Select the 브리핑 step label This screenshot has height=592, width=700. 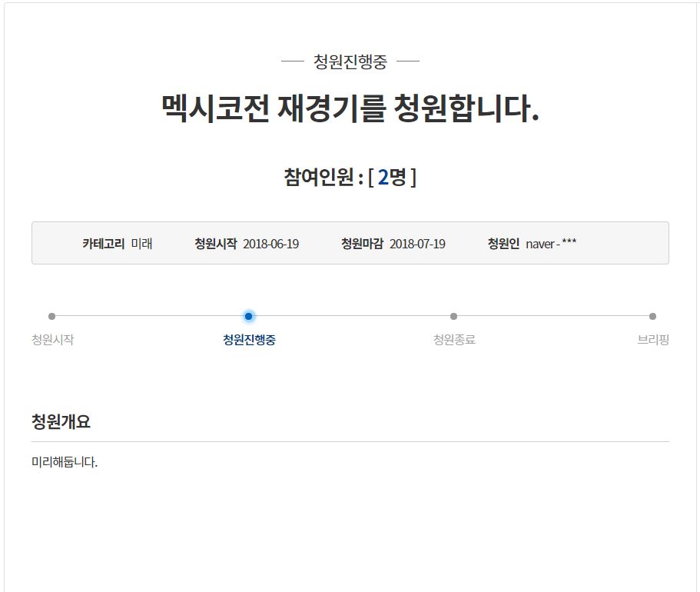coord(652,340)
